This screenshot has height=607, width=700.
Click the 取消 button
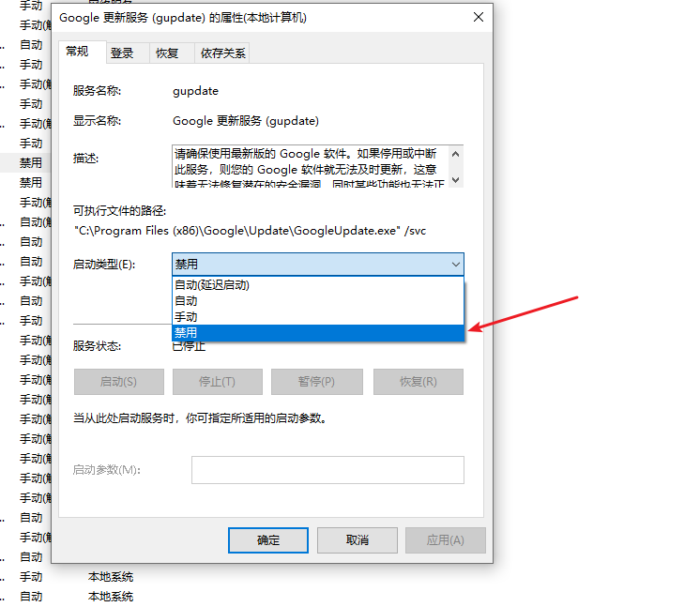pyautogui.click(x=358, y=540)
